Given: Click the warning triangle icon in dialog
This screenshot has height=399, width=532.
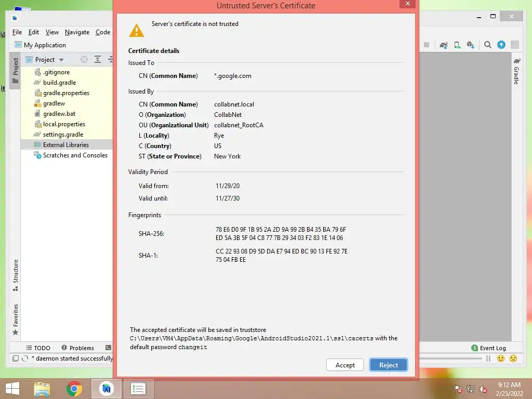Looking at the screenshot, I should (137, 31).
